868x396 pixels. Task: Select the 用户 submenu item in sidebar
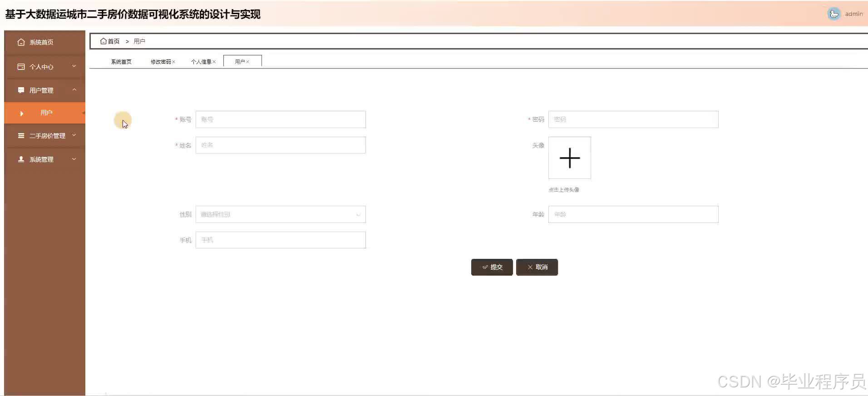coord(44,113)
